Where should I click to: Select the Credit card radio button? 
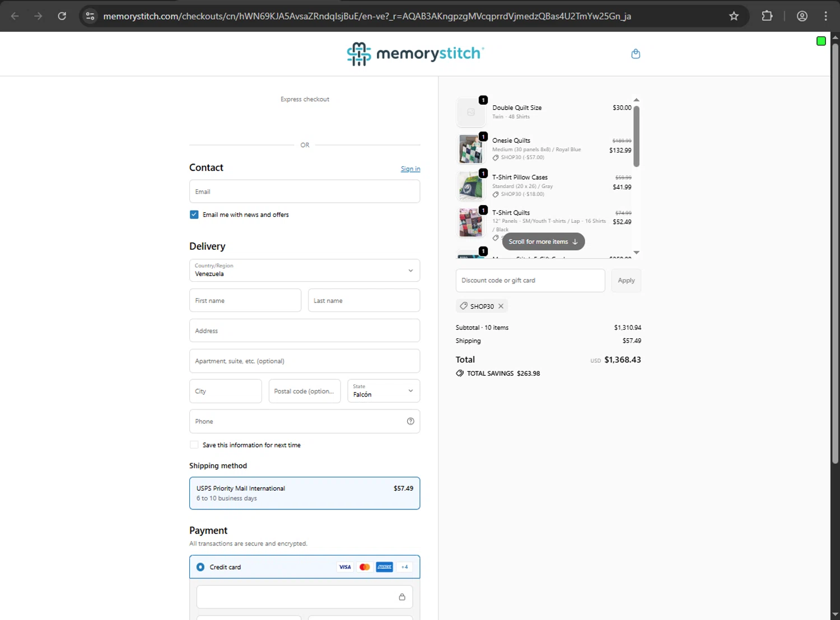click(200, 567)
